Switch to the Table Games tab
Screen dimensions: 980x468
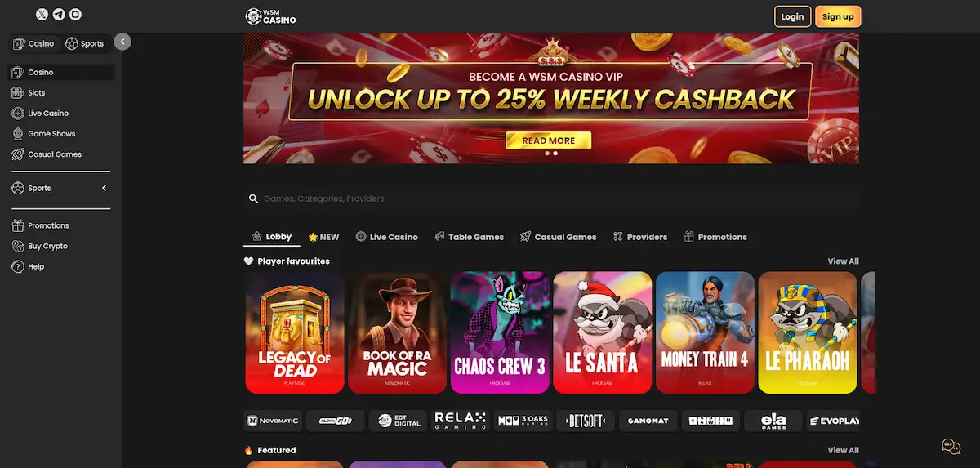click(x=469, y=237)
